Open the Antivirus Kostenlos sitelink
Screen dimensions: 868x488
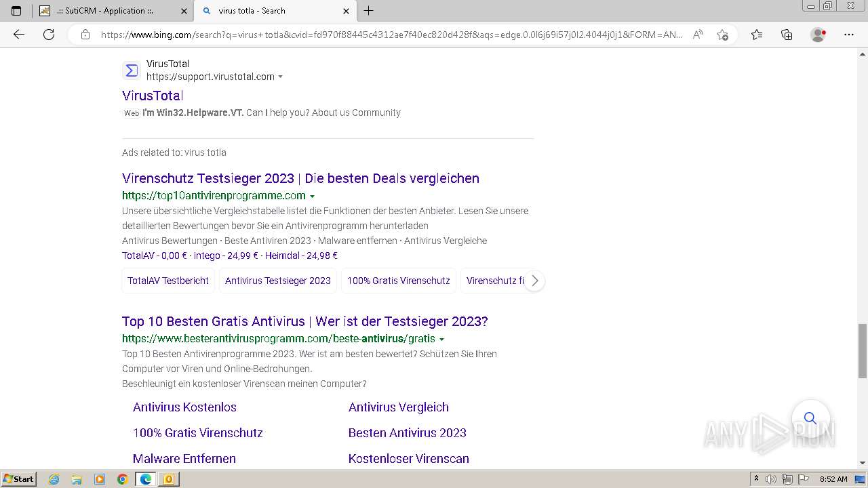pyautogui.click(x=184, y=407)
